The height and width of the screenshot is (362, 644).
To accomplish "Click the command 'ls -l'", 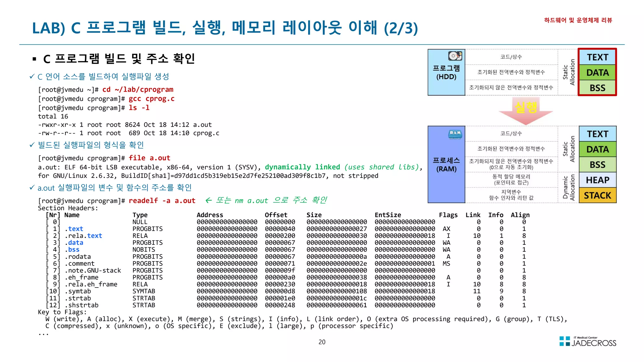I will [x=139, y=108].
